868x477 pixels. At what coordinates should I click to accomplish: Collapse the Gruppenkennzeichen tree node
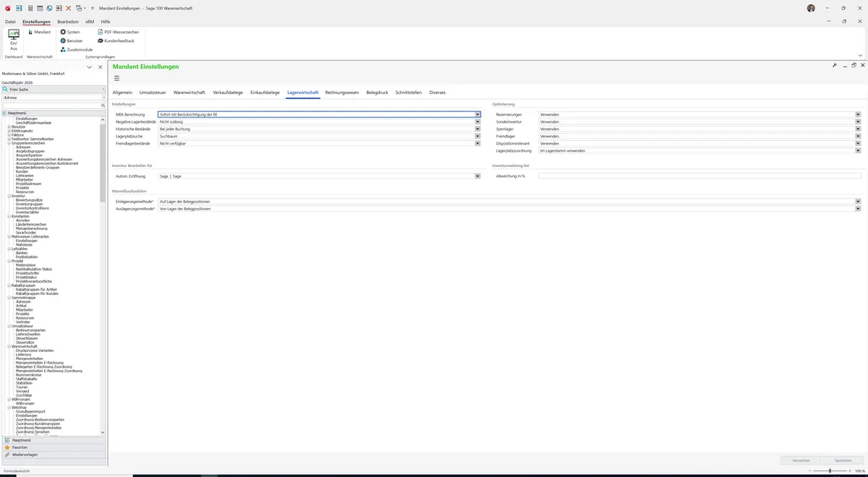pos(9,142)
